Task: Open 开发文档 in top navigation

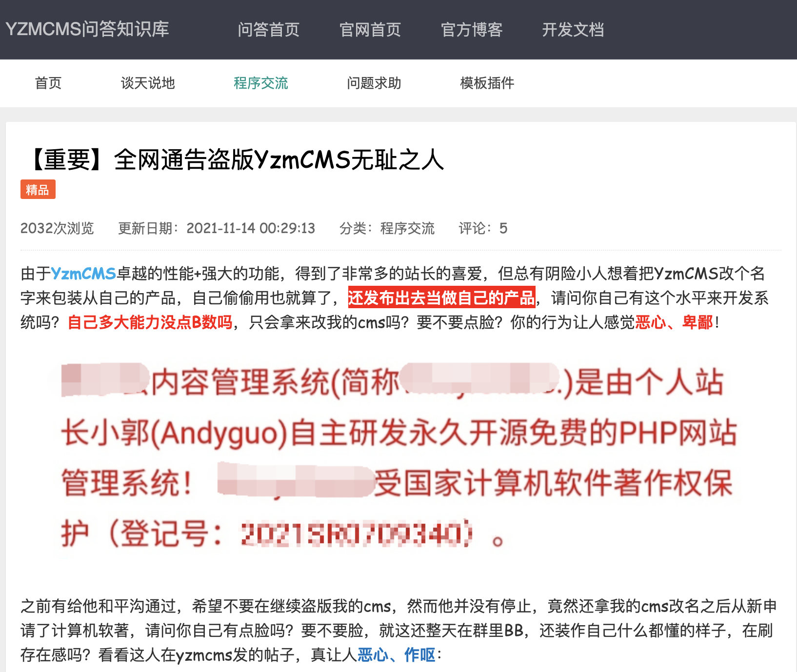Action: coord(573,30)
